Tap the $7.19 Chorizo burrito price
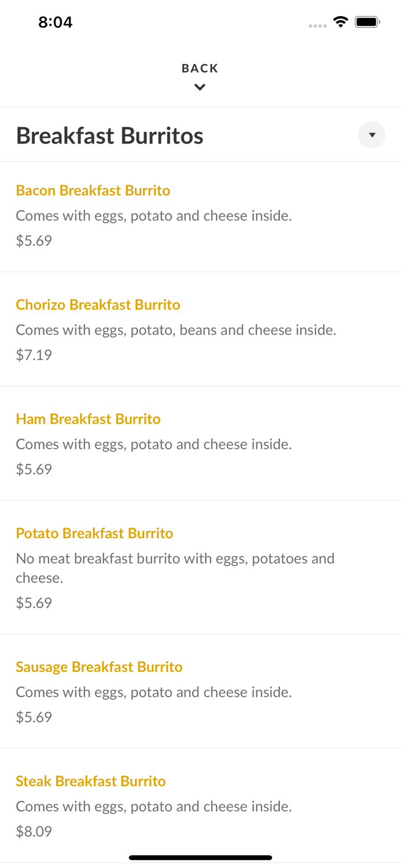The width and height of the screenshot is (401, 868). click(34, 355)
